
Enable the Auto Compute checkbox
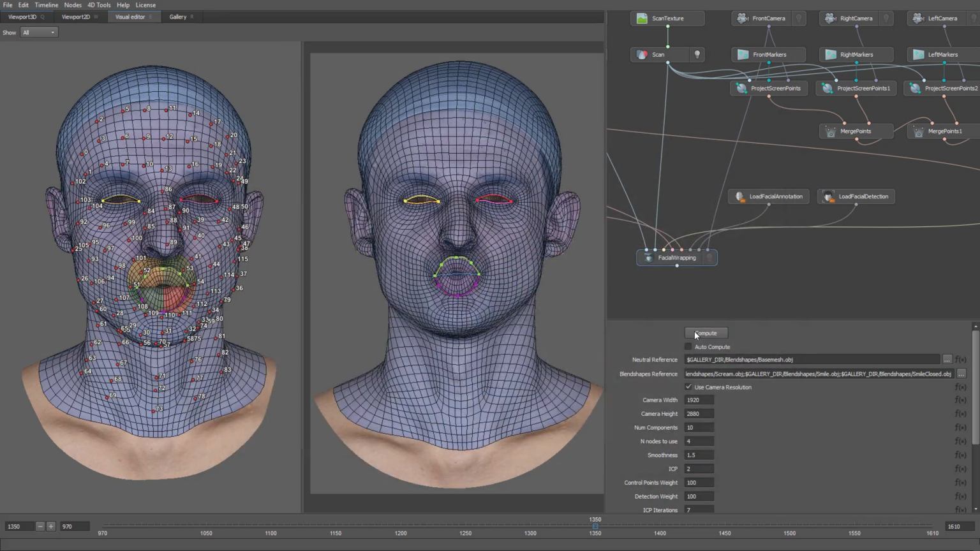(x=688, y=346)
